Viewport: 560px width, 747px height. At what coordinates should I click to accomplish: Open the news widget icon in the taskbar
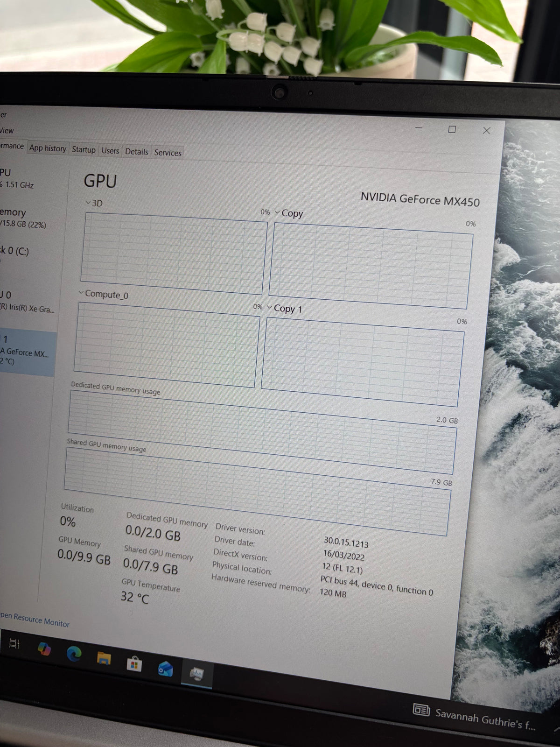click(x=421, y=710)
